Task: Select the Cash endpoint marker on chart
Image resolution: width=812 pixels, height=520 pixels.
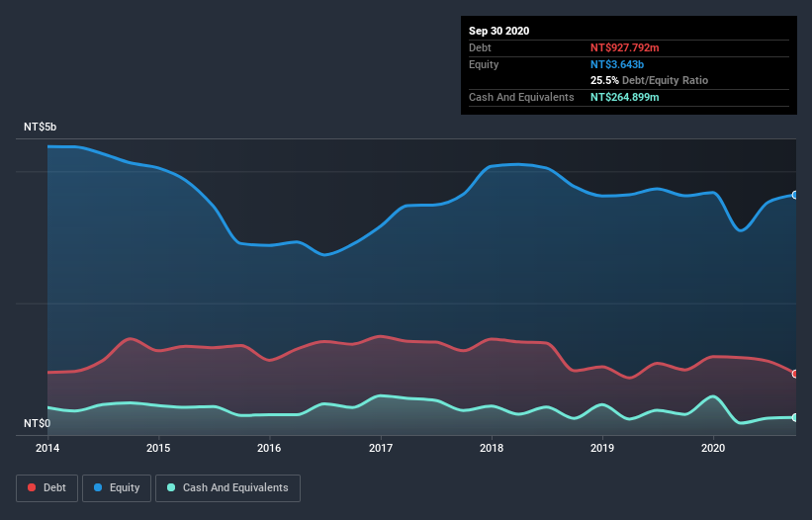Action: tap(795, 417)
